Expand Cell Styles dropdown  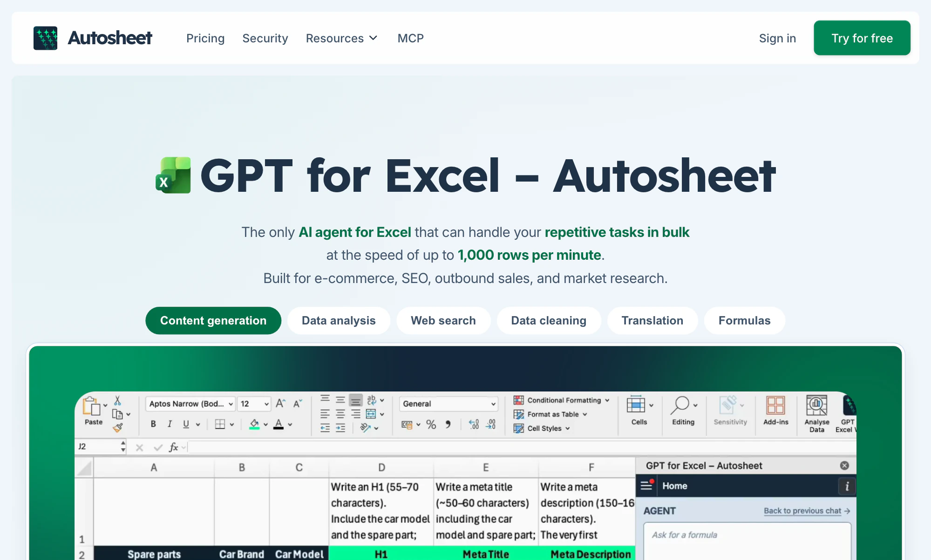pos(542,428)
